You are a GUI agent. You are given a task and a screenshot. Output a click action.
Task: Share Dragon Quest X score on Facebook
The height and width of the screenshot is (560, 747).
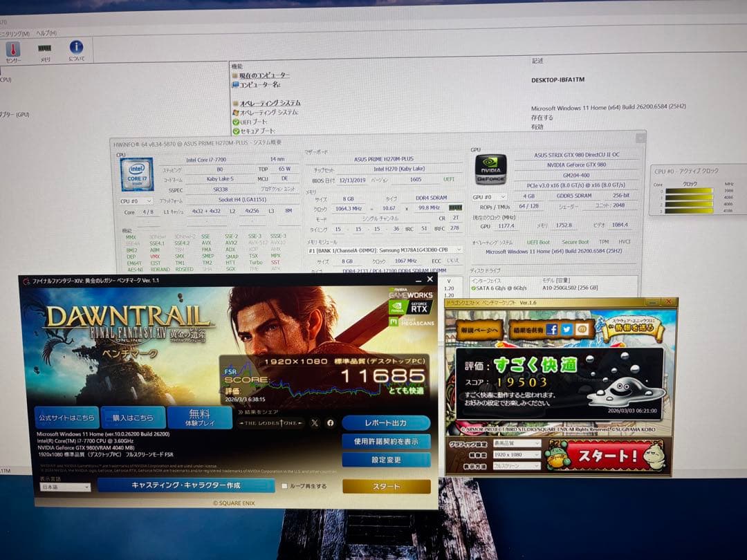pyautogui.click(x=552, y=330)
